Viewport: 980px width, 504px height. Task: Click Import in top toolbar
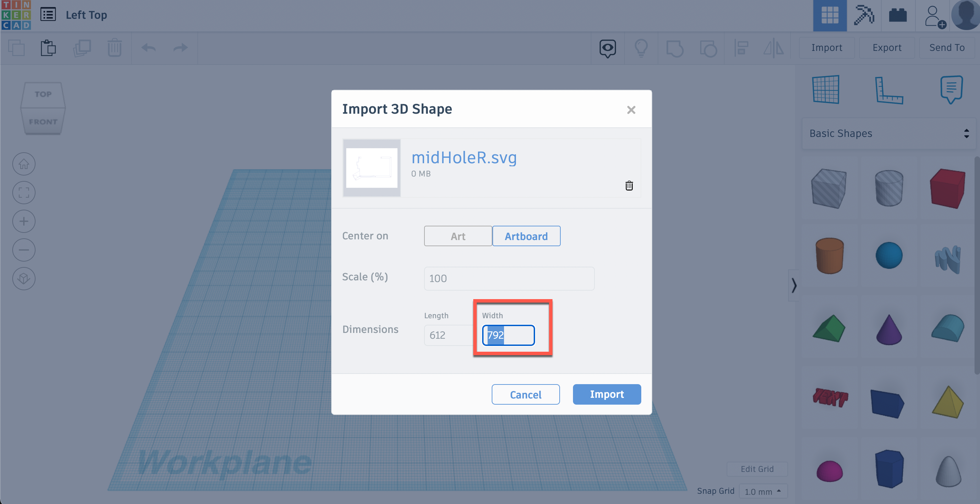(827, 47)
